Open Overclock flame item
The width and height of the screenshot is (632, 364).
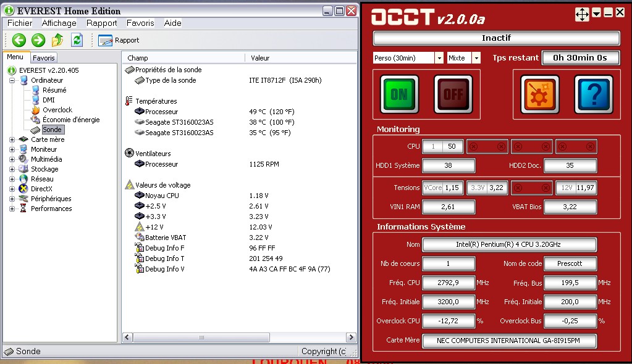click(x=57, y=110)
